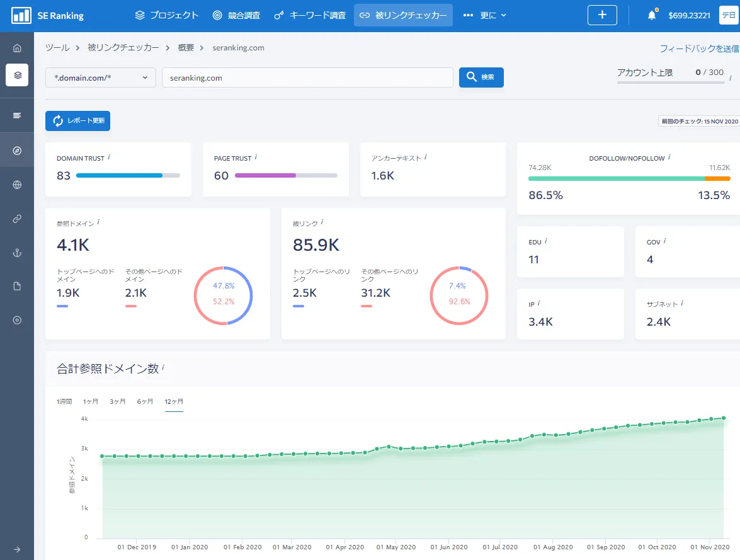Switch chart range to 1ヶ月
The image size is (740, 560).
91,401
